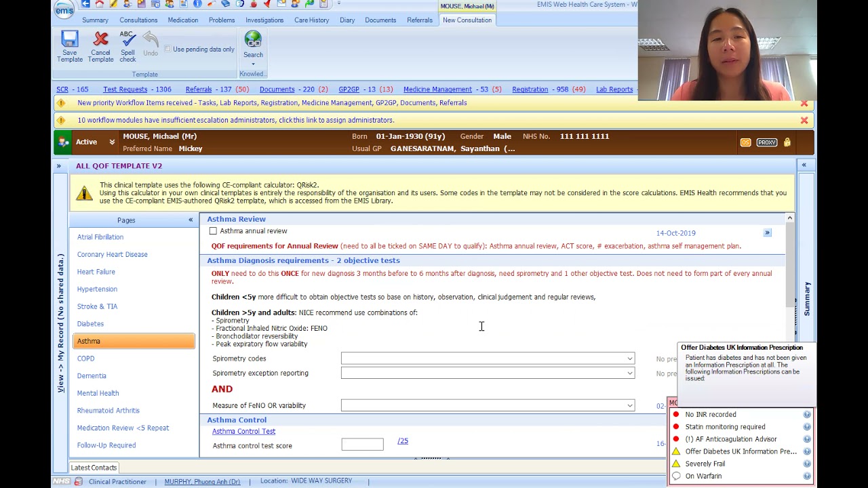Click the blue arrow button next to 14-Oct-2019
This screenshot has width=868, height=488.
tap(768, 233)
